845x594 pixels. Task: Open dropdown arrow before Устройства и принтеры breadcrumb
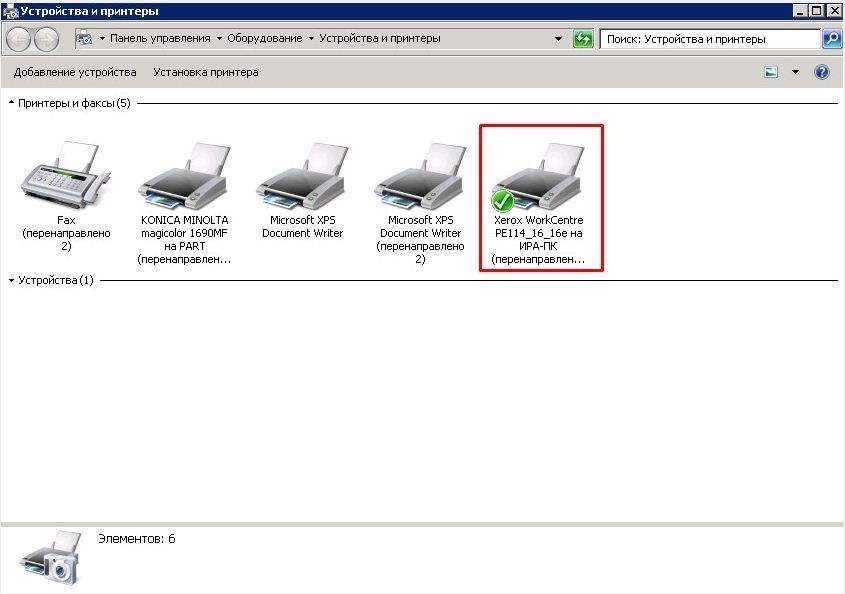[x=311, y=39]
